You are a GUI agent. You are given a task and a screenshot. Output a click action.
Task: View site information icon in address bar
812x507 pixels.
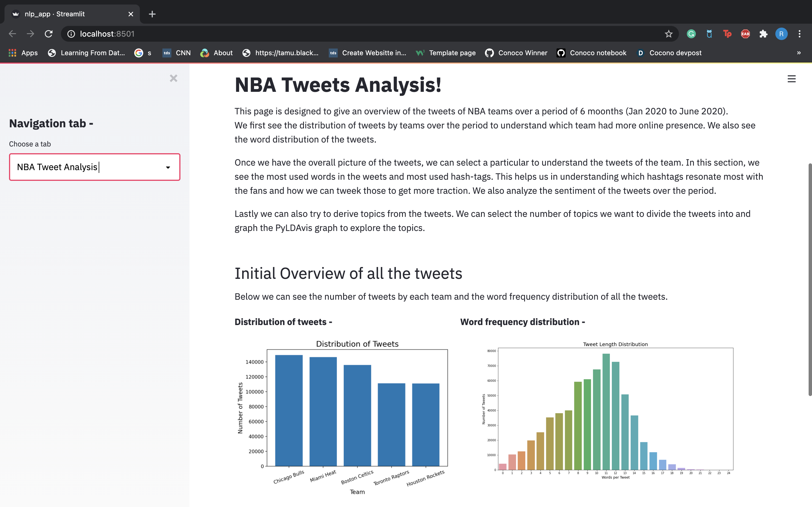(71, 34)
